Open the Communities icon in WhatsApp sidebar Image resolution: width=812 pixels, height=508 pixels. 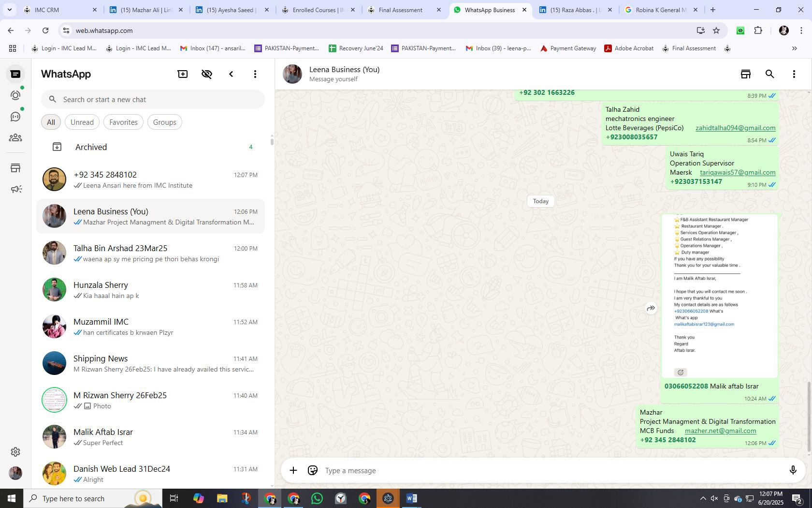[15, 138]
